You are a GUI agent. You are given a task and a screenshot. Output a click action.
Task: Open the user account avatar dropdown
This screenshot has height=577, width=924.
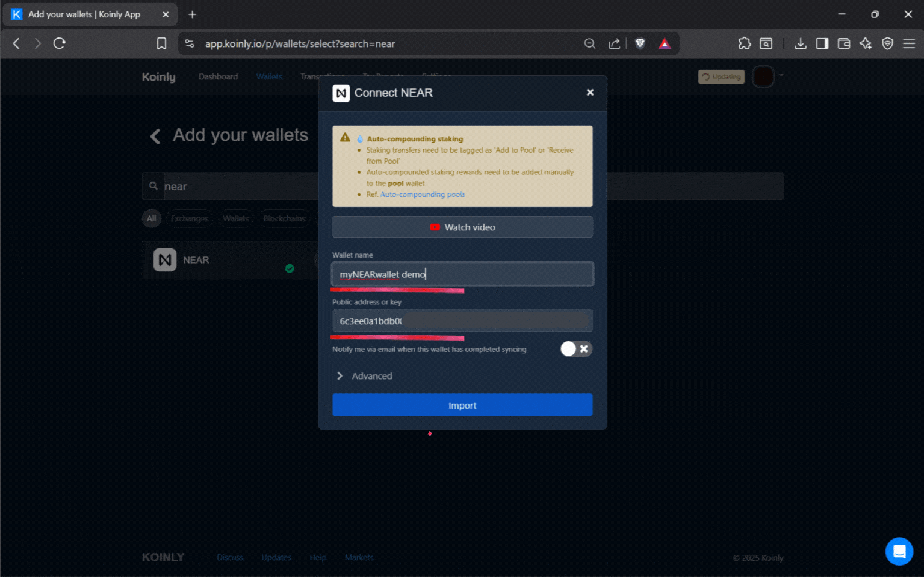point(763,76)
